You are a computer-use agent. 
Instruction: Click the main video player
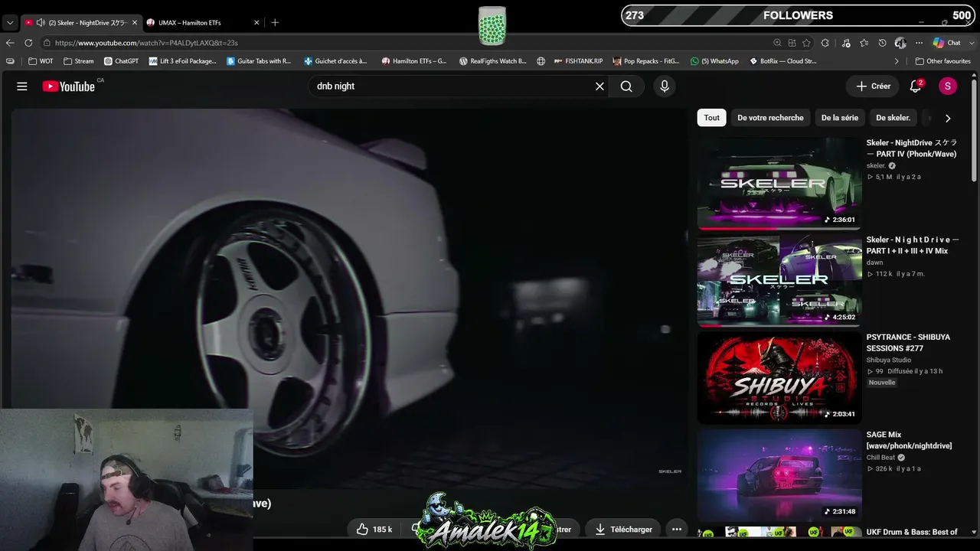(x=349, y=298)
